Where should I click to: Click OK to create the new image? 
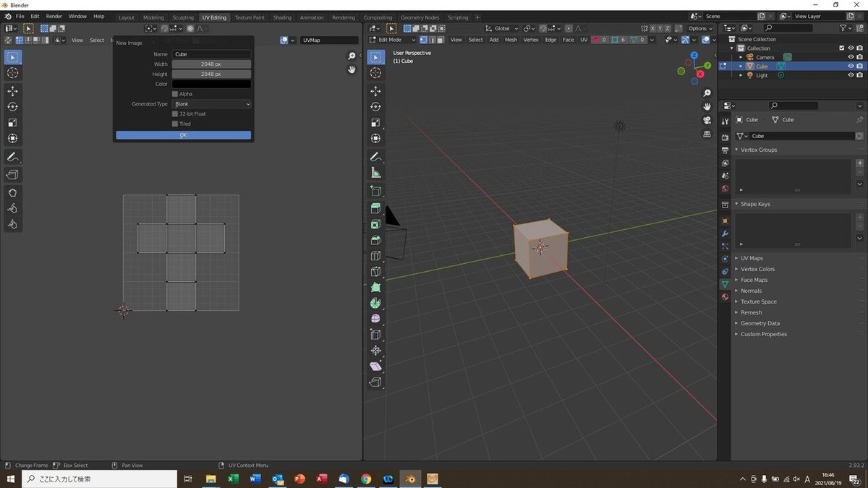coord(183,135)
